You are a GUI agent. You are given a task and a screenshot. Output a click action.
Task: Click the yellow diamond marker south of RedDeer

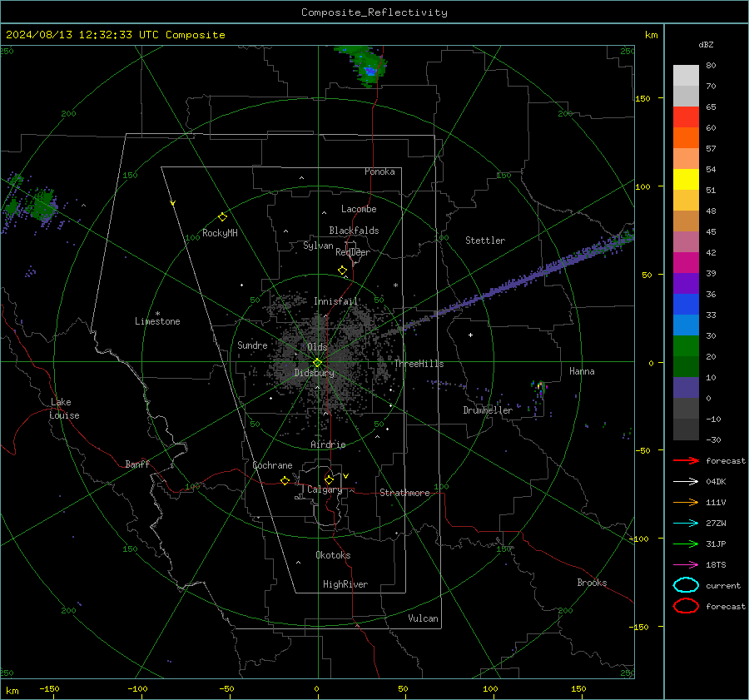(342, 271)
